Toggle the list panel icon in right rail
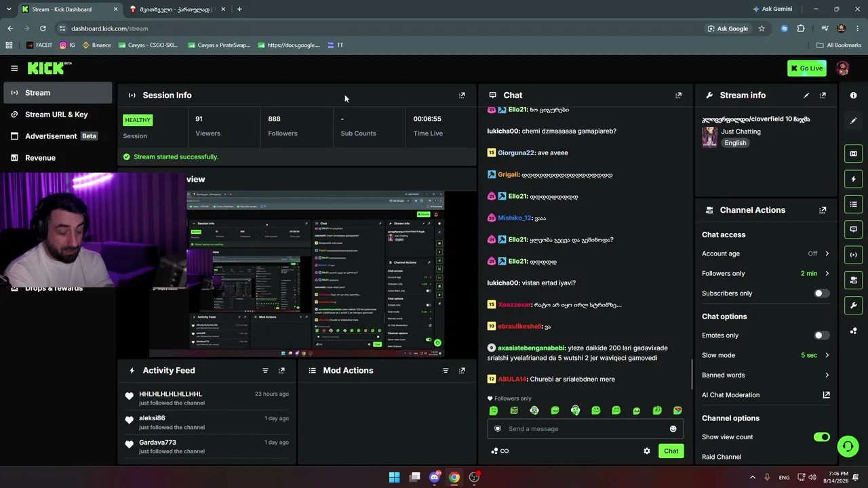868x488 pixels. 853,204
